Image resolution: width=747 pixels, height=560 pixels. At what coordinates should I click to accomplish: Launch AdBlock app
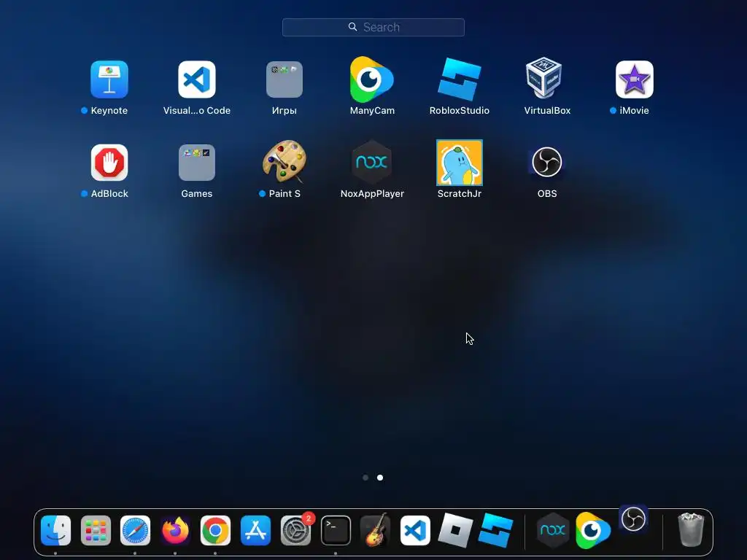(109, 163)
